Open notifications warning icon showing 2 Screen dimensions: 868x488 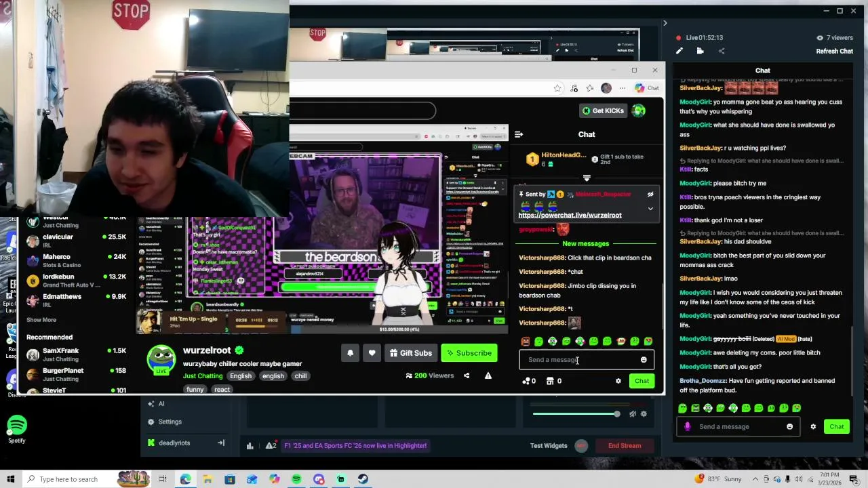271,446
